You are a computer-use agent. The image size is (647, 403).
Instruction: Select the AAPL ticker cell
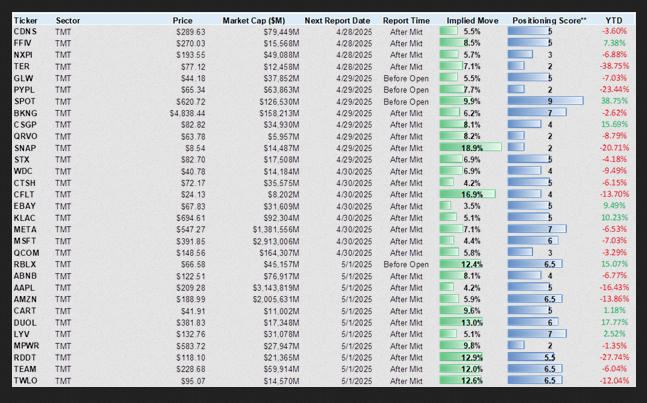(24, 288)
